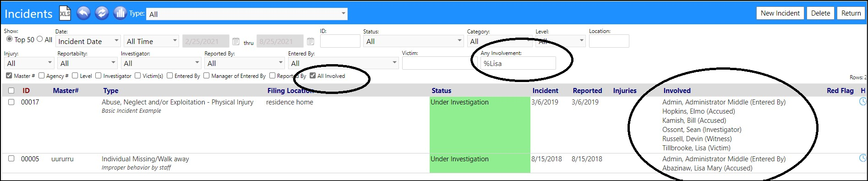Enable the Victim(s) column checkbox

pos(138,76)
